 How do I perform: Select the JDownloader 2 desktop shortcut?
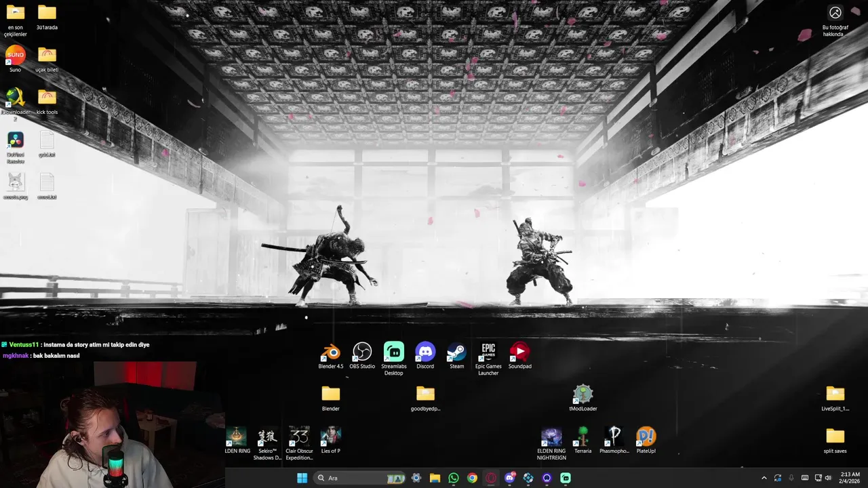[15, 105]
